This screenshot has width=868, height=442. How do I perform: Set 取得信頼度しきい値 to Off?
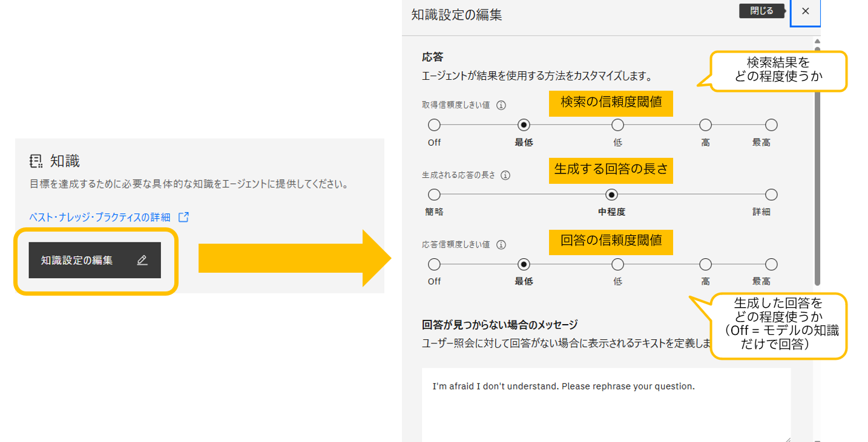tap(434, 125)
